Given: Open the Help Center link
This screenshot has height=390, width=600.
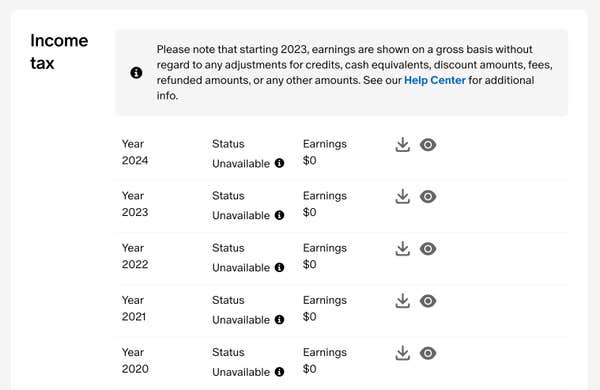Looking at the screenshot, I should (x=435, y=80).
